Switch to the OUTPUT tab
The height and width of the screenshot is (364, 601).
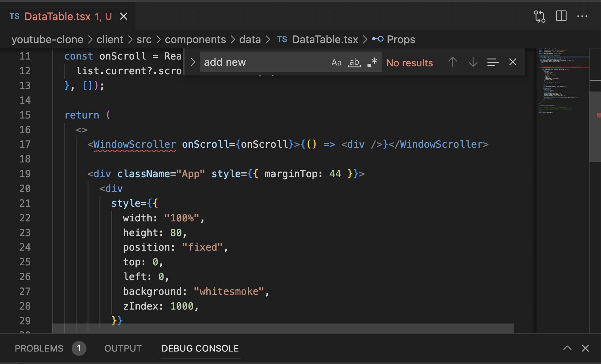tap(123, 348)
